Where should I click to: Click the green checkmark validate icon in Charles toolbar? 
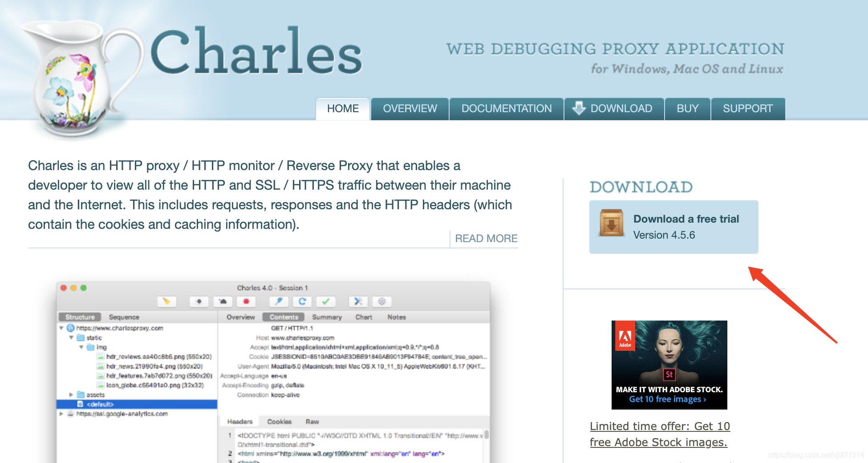(326, 301)
